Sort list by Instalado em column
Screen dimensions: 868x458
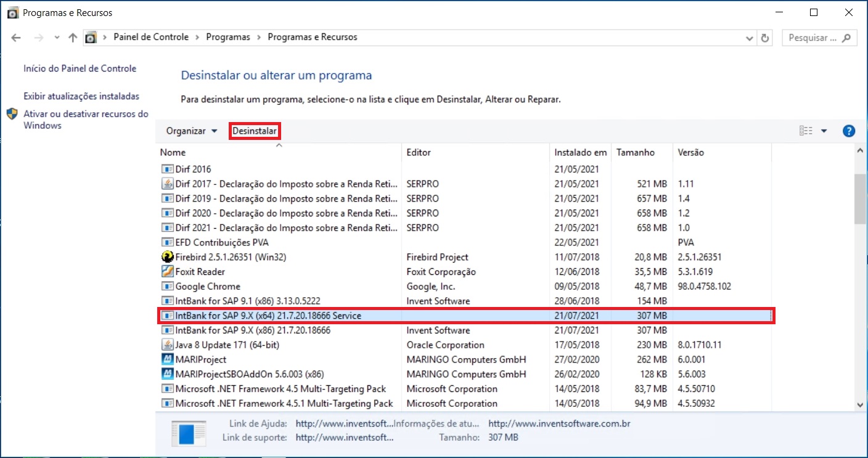580,152
